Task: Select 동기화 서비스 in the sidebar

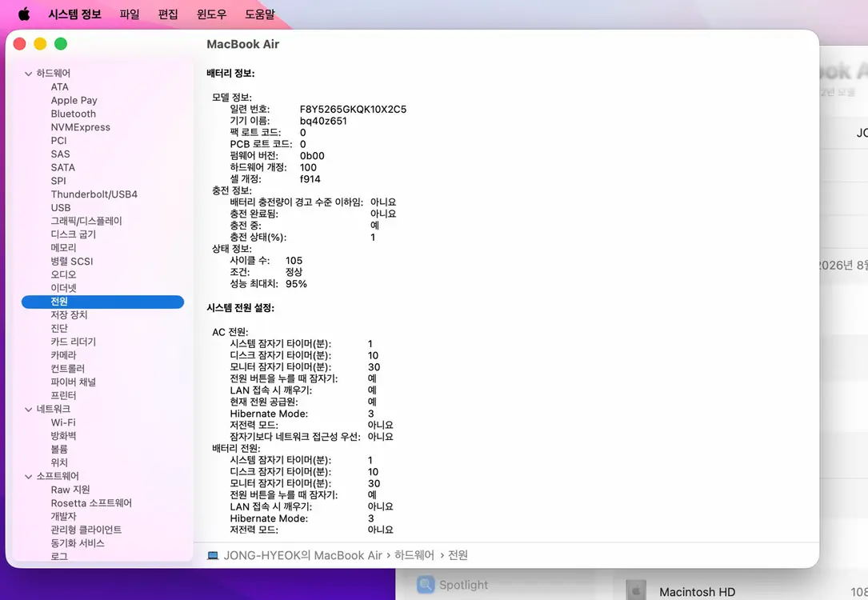Action: click(x=78, y=543)
